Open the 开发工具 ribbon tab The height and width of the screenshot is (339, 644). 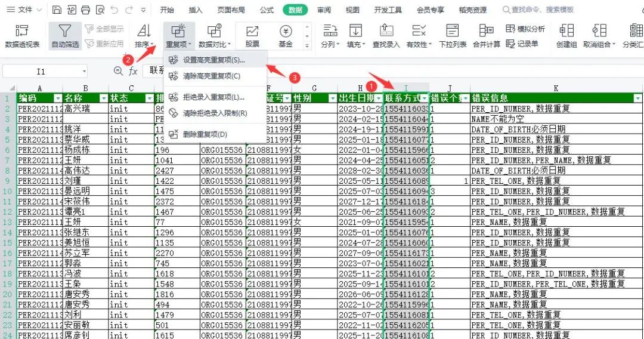388,10
